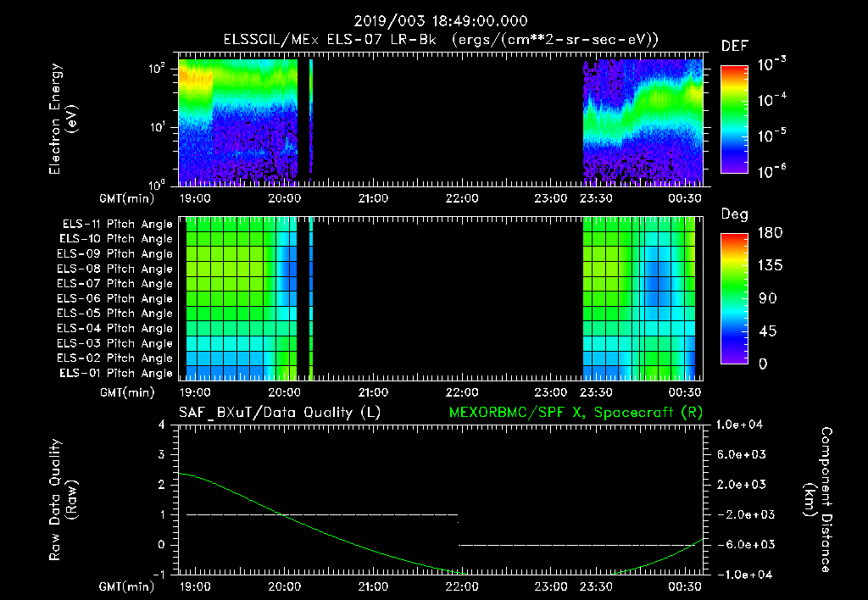Screen dimensions: 868x600
Task: Click the ELS-02 Pitch Angle row label
Action: click(114, 358)
